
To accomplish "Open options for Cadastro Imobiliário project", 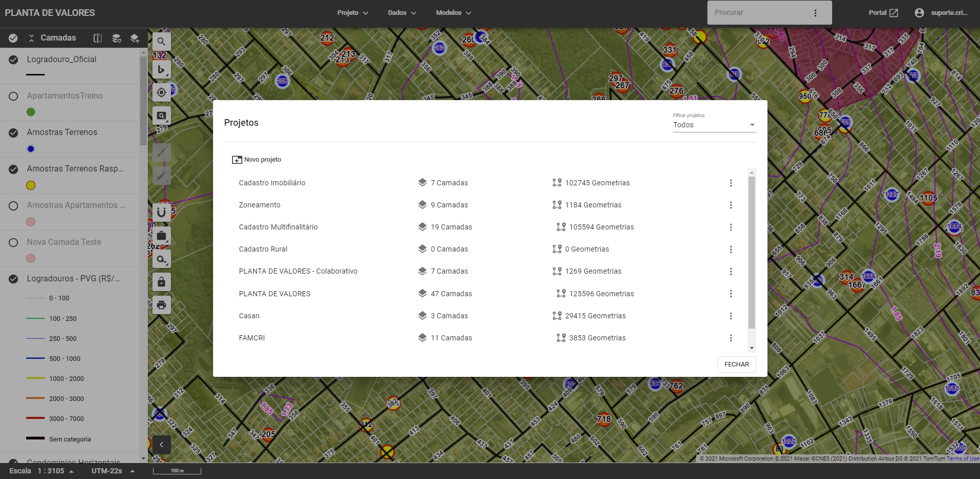I will 731,183.
